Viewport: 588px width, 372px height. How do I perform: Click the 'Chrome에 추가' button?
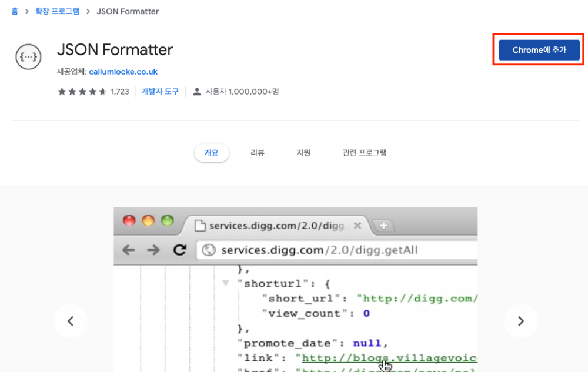539,50
